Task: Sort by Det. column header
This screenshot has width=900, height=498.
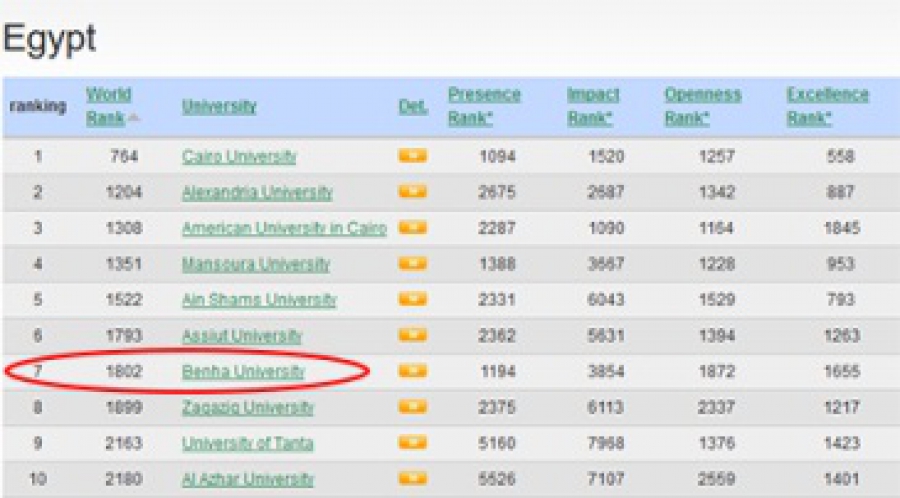Action: tap(413, 106)
